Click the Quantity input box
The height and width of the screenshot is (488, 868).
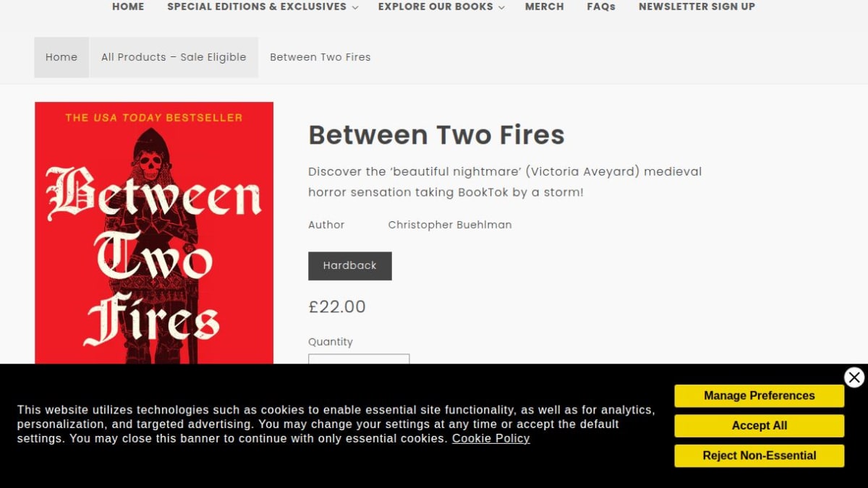point(359,359)
